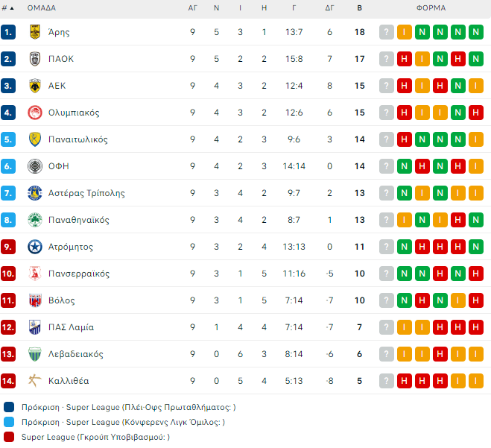Click the ΑΕΚ team logo
The width and height of the screenshot is (491, 448).
[x=34, y=86]
